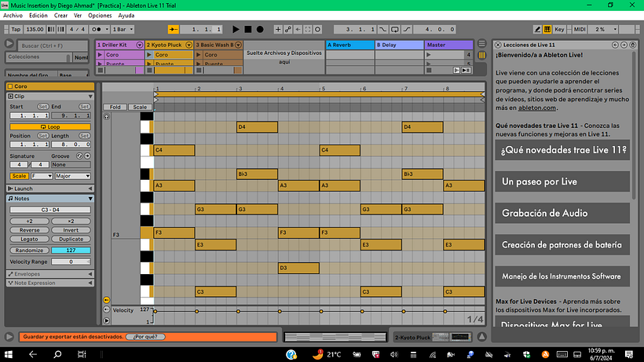
Task: Click the Randomize amount 127 slider
Action: pos(71,250)
